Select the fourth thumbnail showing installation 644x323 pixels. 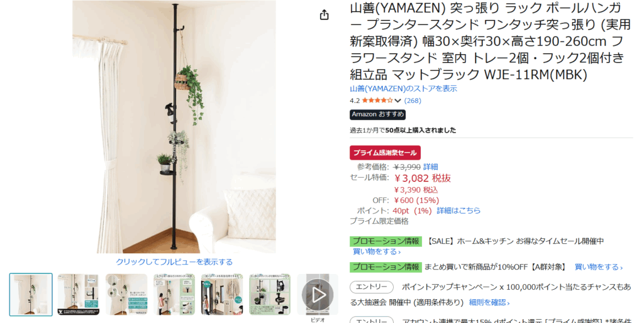(x=174, y=294)
